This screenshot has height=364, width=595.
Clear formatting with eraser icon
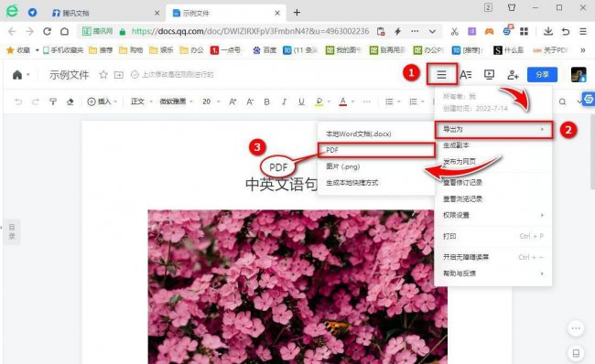(x=70, y=102)
